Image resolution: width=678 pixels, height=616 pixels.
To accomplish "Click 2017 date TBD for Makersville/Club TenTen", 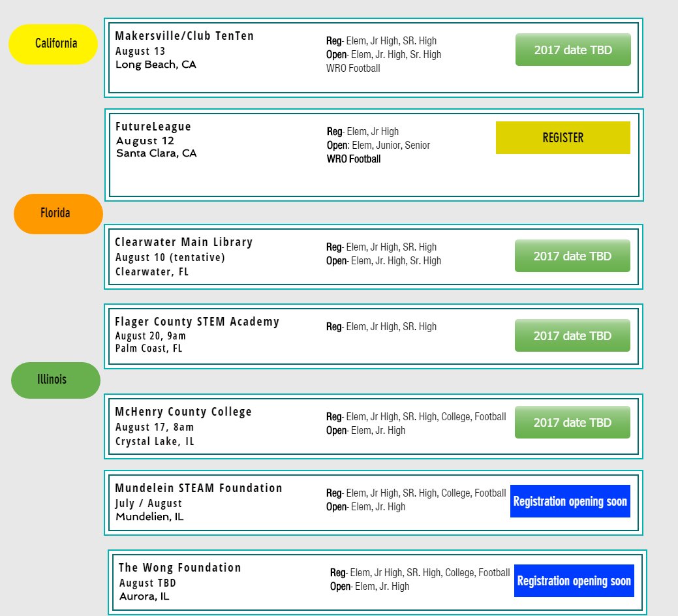I will [x=573, y=50].
